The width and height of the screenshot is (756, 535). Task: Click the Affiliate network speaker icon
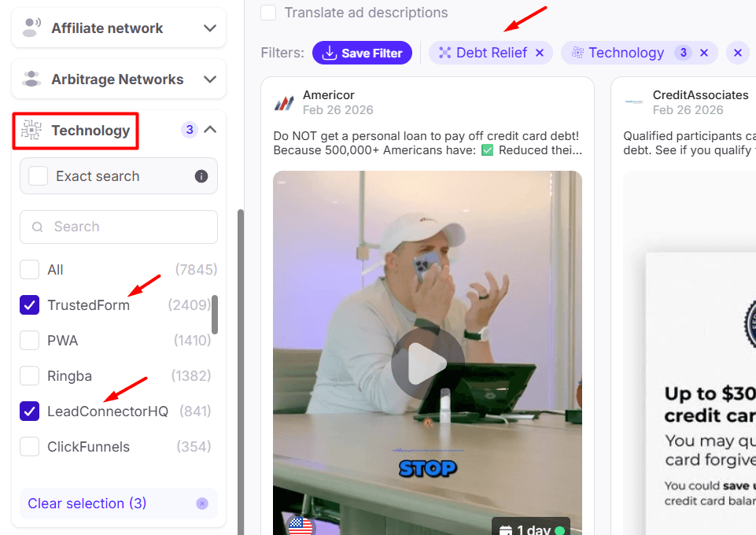[x=31, y=28]
